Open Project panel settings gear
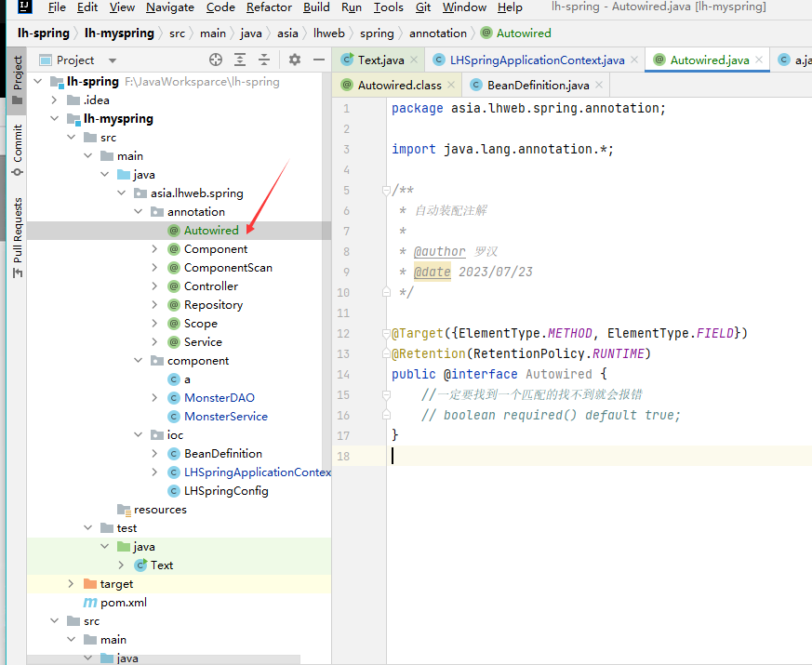This screenshot has width=812, height=665. click(x=295, y=60)
